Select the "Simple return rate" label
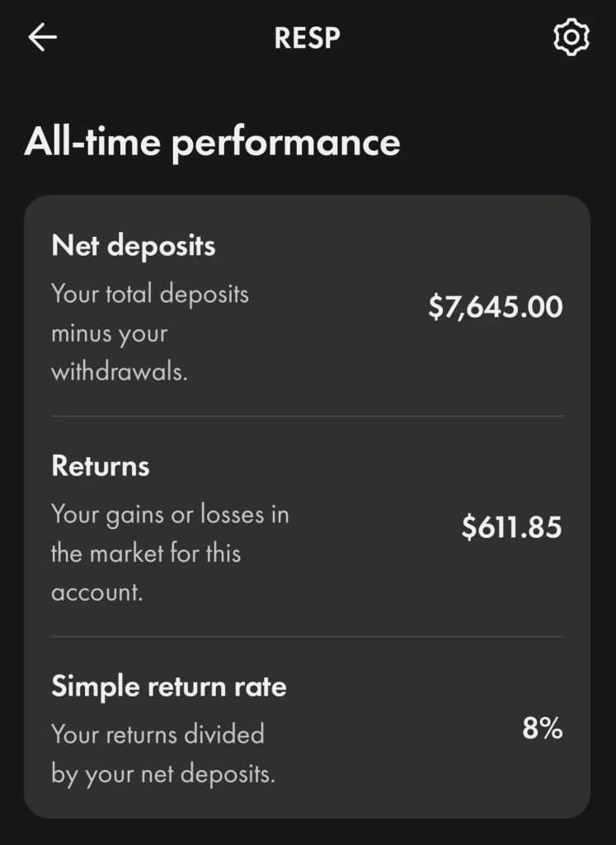Screen dimensions: 616x845 pos(169,687)
